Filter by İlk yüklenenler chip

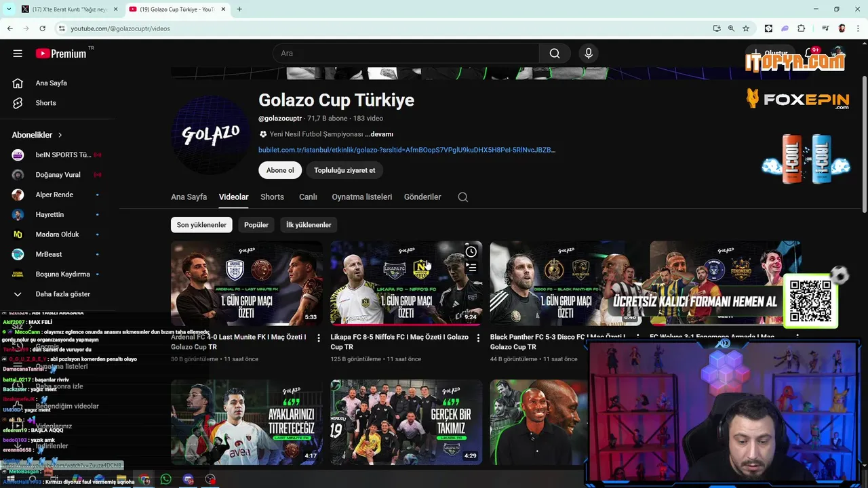(309, 225)
